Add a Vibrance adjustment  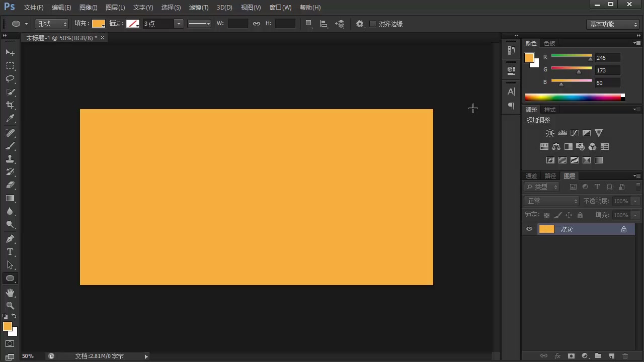pyautogui.click(x=599, y=133)
